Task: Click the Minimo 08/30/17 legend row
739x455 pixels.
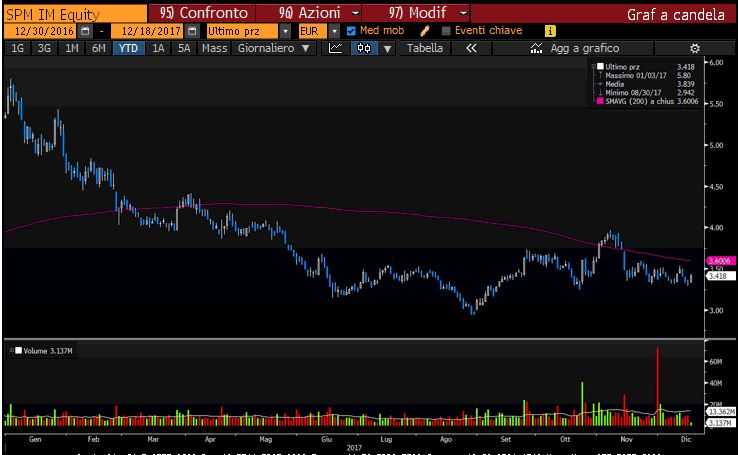Action: (x=647, y=92)
